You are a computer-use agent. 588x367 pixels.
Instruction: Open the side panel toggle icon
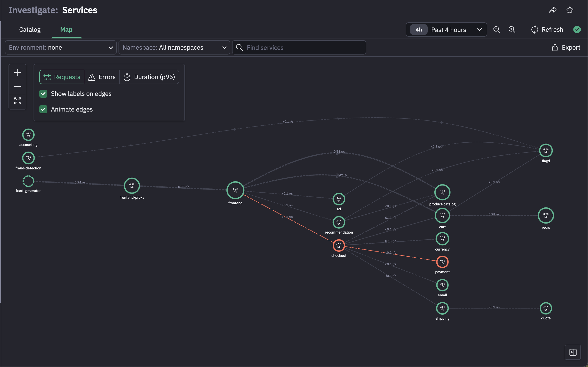coord(573,352)
